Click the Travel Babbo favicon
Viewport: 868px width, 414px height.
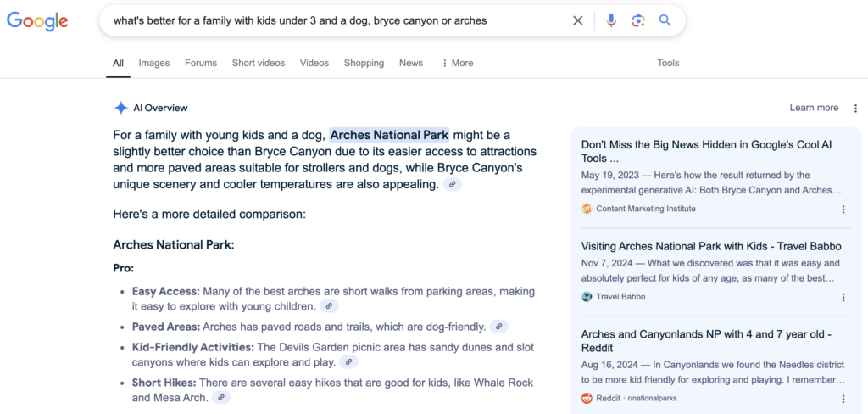coord(587,297)
